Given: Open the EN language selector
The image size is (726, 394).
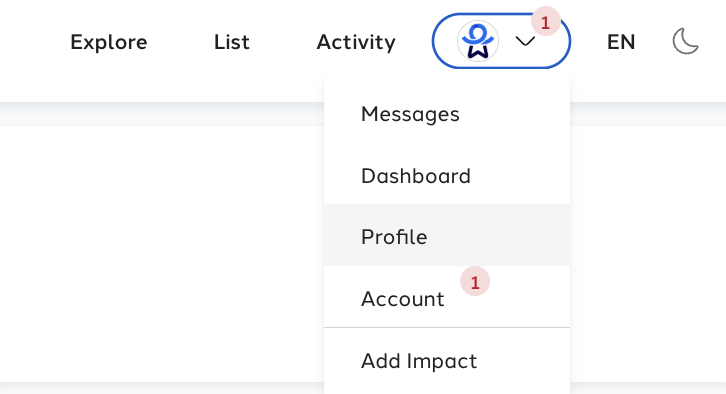Looking at the screenshot, I should 621,42.
